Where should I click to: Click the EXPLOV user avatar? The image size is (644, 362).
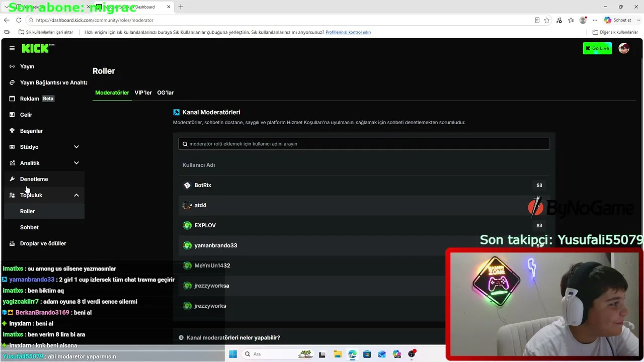point(187,225)
